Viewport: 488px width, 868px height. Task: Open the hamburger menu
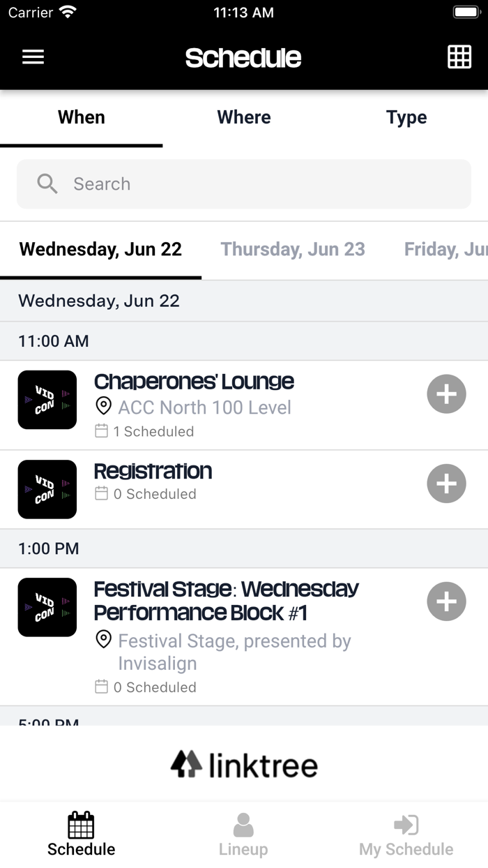point(33,57)
